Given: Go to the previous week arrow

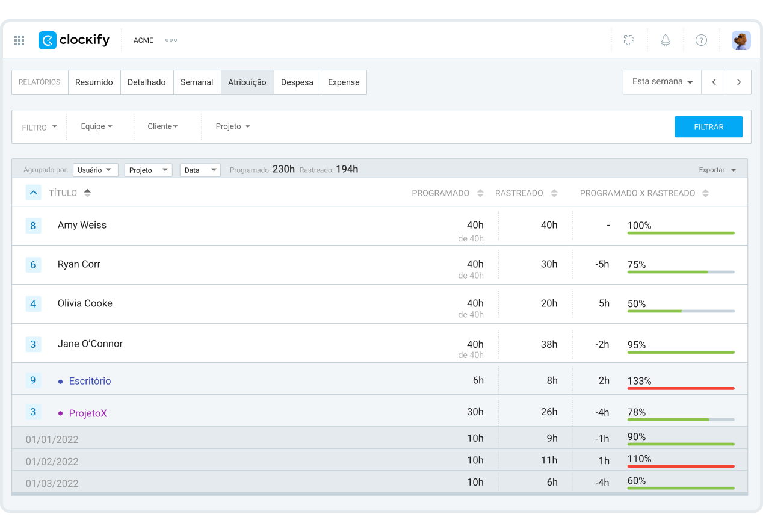Looking at the screenshot, I should 714,82.
